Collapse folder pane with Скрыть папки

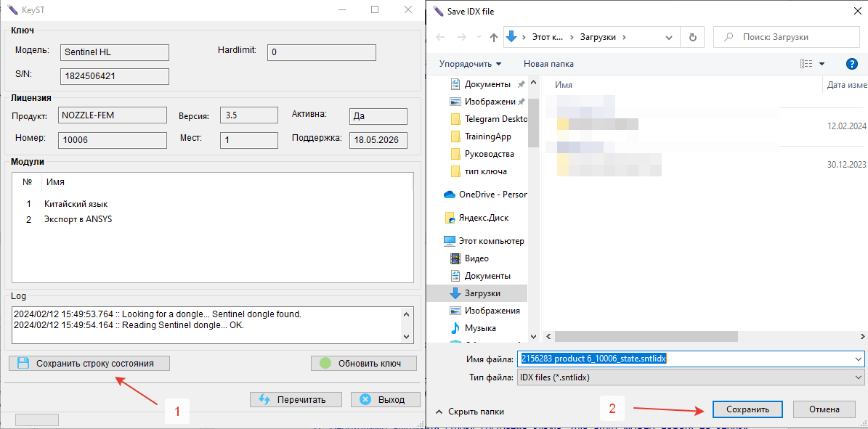469,412
